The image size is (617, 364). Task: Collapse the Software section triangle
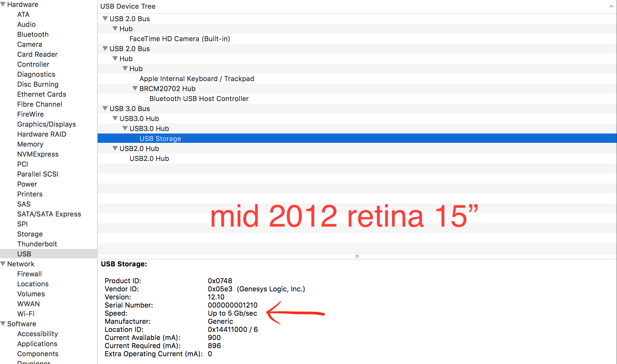pos(3,323)
